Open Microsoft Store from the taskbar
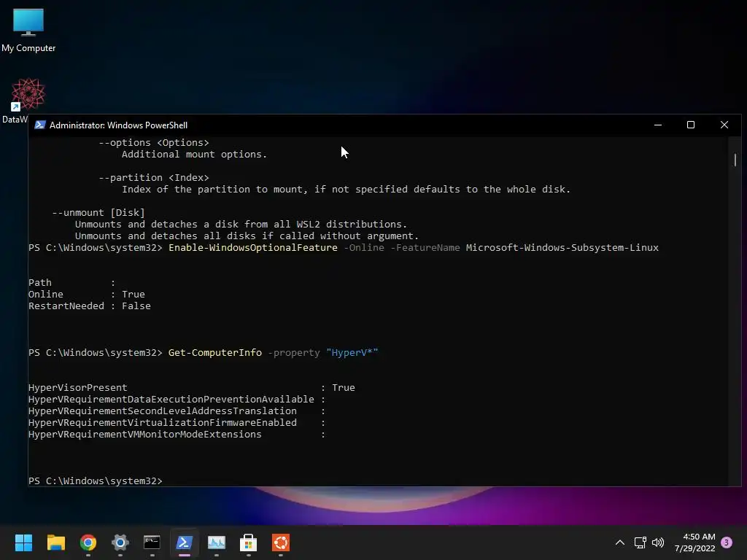This screenshot has height=560, width=747. point(248,542)
